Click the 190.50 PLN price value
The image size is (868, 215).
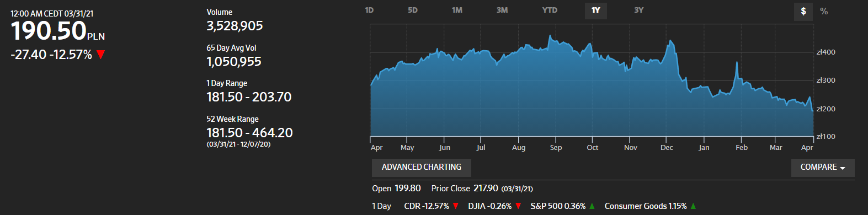tap(57, 31)
